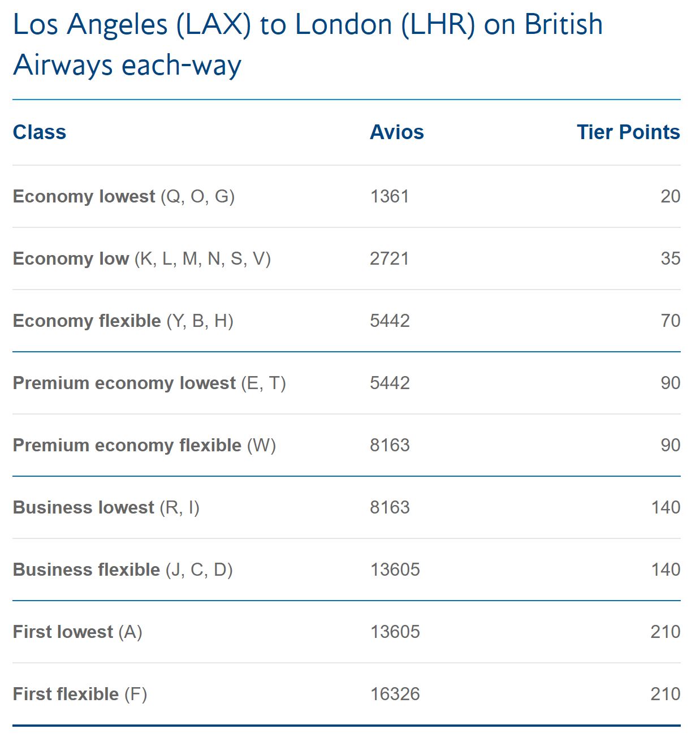Viewport: 700px width, 742px height.
Task: Click the First lowest (A) label
Action: pyautogui.click(x=77, y=632)
